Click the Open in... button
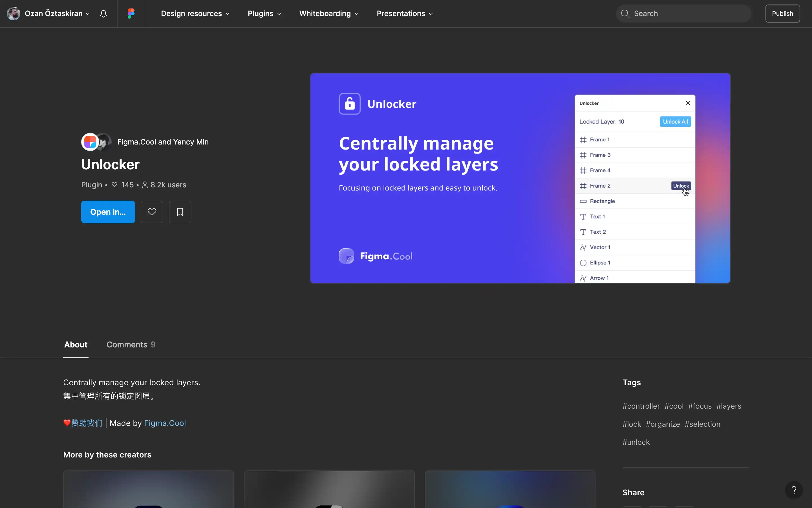Viewport: 812px width, 508px height. [108, 212]
